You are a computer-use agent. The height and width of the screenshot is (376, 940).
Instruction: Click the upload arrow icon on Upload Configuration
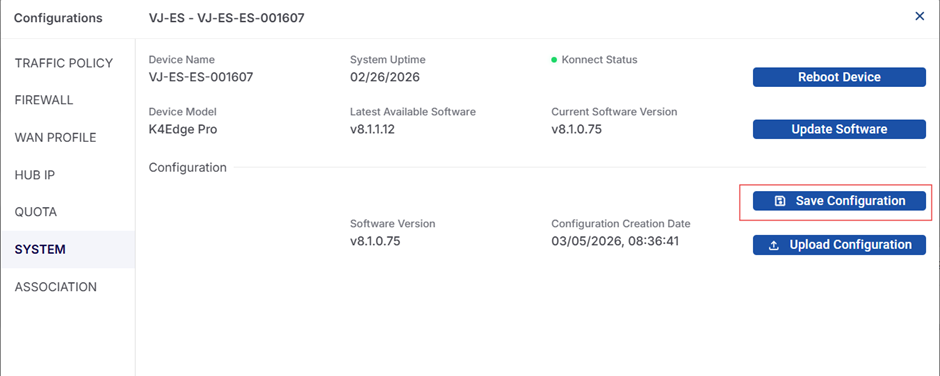point(774,245)
